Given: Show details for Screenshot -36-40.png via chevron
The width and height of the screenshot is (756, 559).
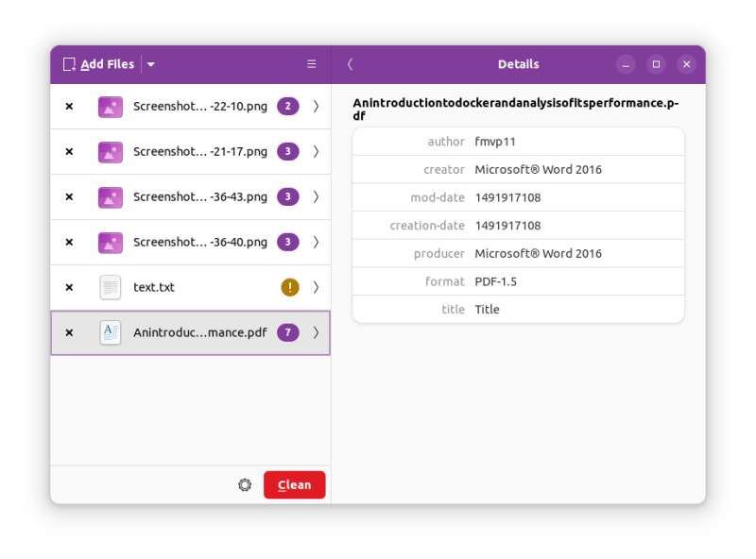Looking at the screenshot, I should tap(316, 243).
